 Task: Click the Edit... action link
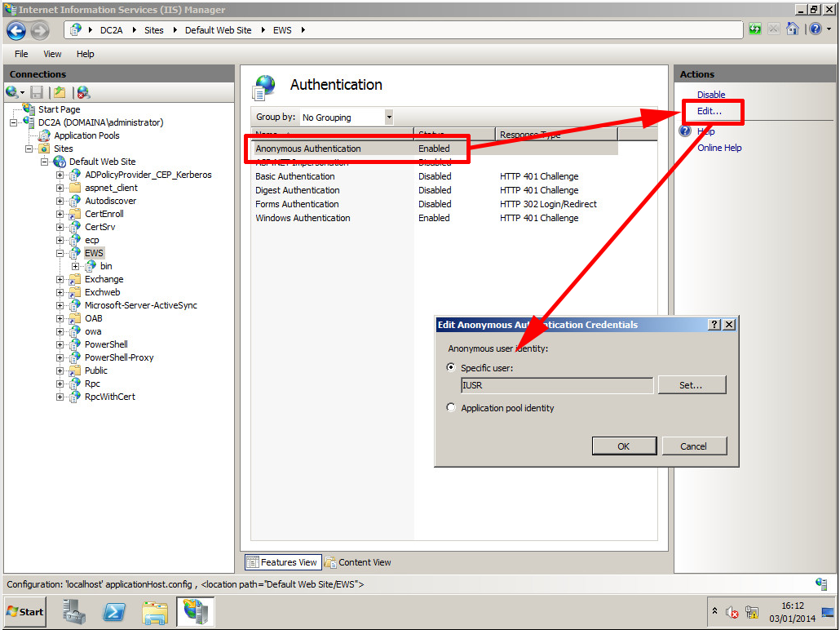click(710, 111)
